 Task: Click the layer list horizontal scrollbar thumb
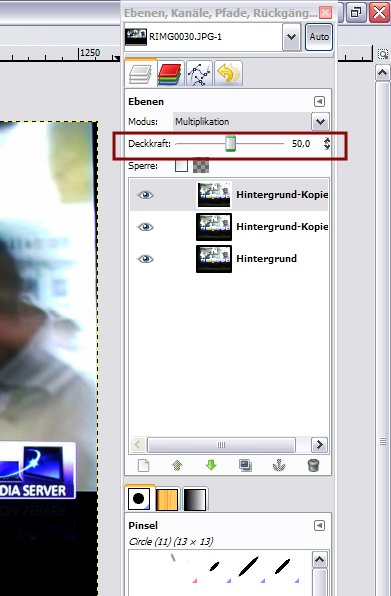[221, 444]
